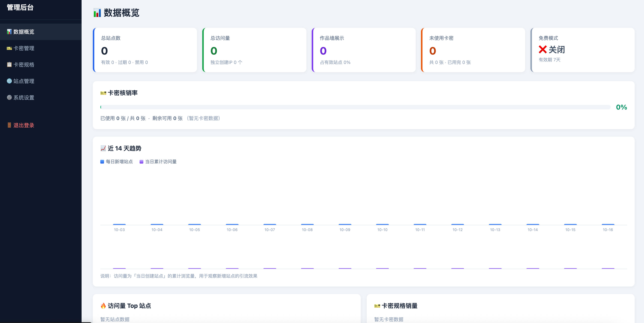The height and width of the screenshot is (323, 644).
Task: Click the bar chart icon beside 数据概览 in sidebar
Action: tap(9, 32)
